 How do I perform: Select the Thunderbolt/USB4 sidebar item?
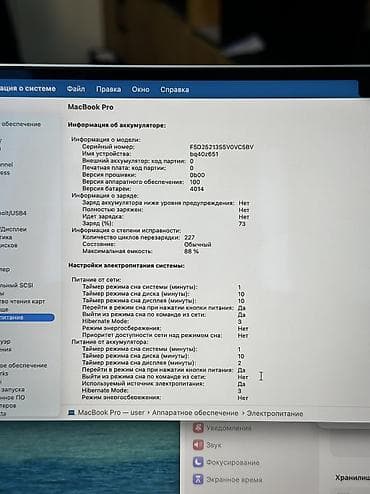pos(13,213)
